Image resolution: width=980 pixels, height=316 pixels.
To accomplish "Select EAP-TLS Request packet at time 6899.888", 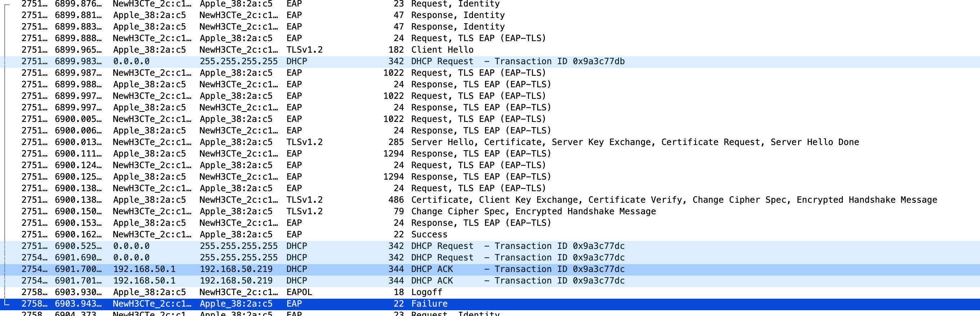I will [x=478, y=38].
